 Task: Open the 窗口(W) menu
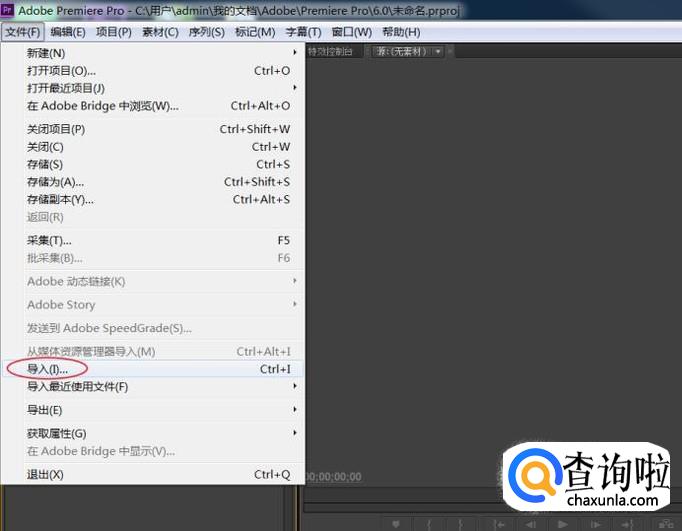click(351, 32)
